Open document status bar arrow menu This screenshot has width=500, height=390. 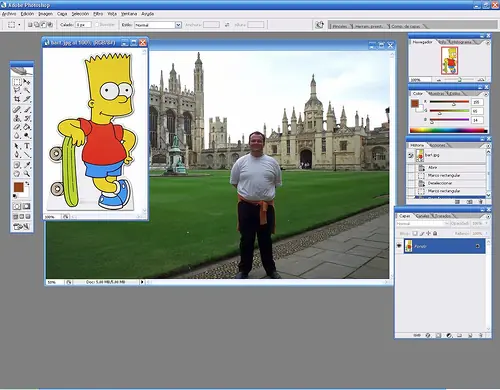(142, 282)
